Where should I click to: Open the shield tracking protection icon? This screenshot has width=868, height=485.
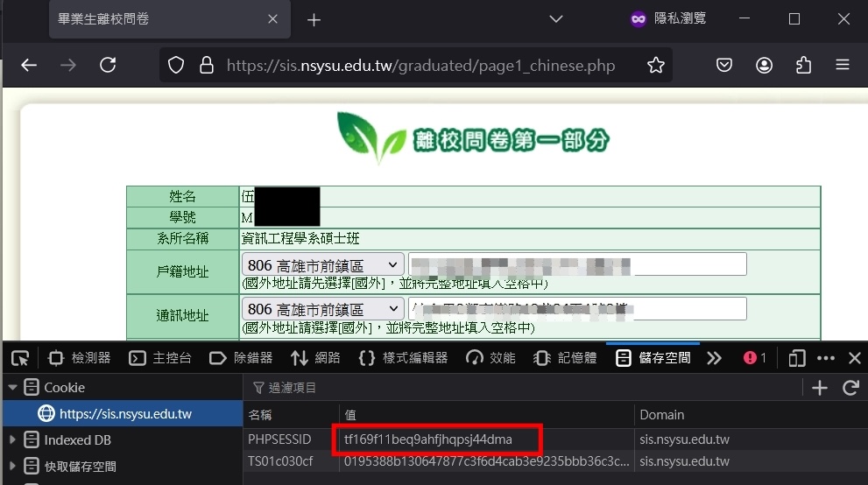[x=176, y=66]
